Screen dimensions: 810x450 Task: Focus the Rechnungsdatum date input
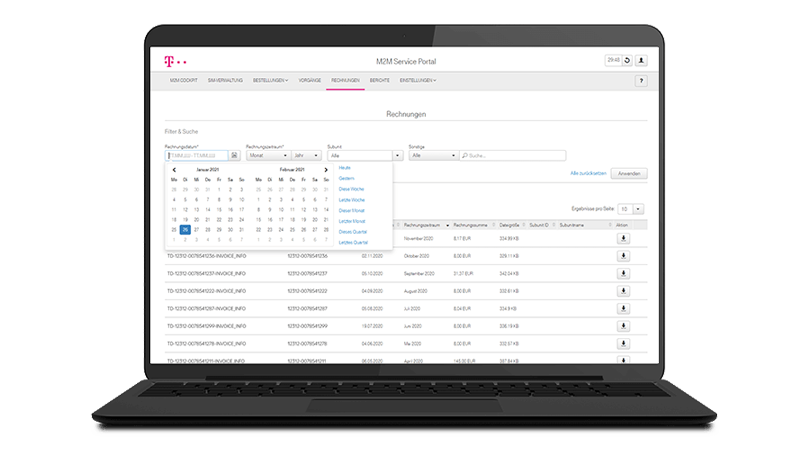pos(196,156)
